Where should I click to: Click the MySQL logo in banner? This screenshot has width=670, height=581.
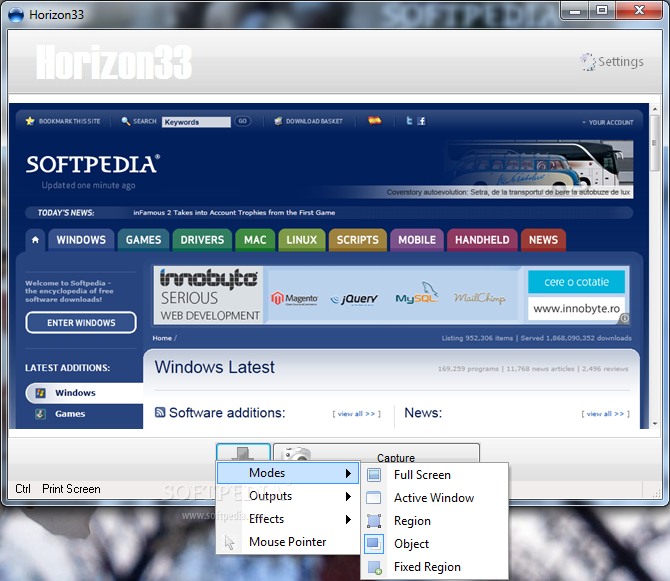pyautogui.click(x=417, y=293)
